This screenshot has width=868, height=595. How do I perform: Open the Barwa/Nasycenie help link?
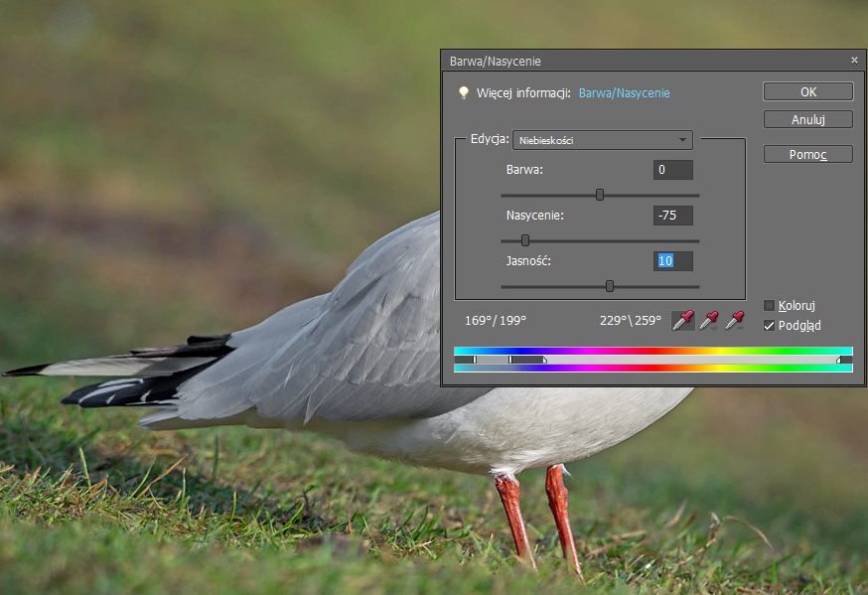[624, 93]
